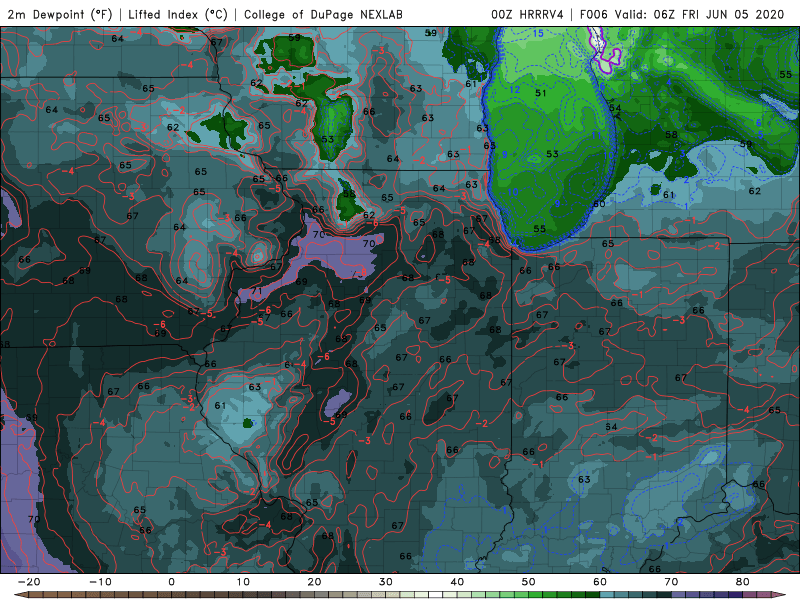
Task: Click the '50' color scale label
Action: pyautogui.click(x=529, y=582)
